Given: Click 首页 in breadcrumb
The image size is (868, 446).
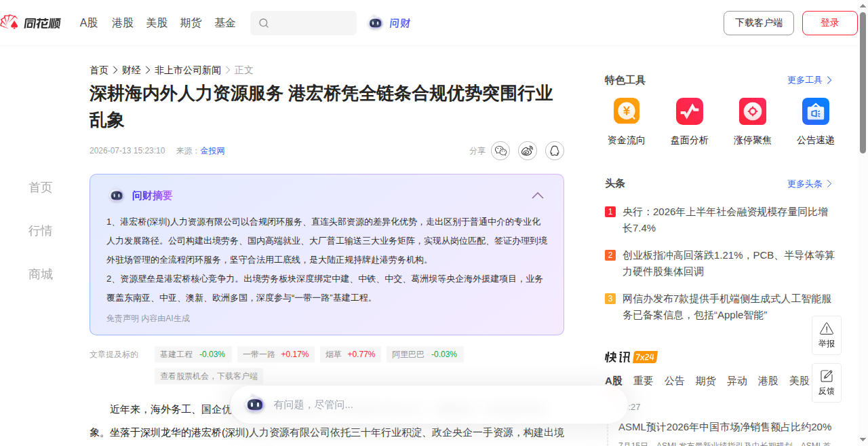Looking at the screenshot, I should click(99, 70).
